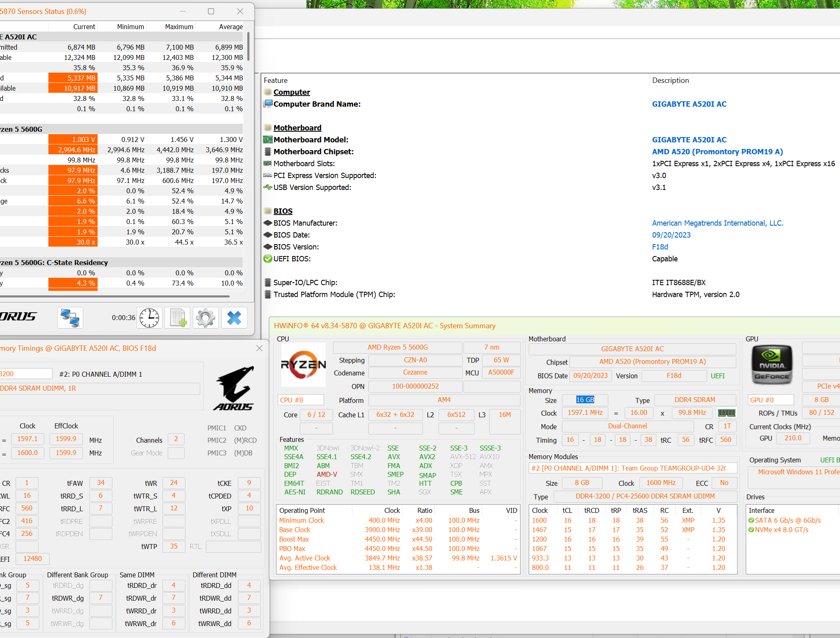Click the chip icon beside BIOS Manufacturer

point(267,223)
